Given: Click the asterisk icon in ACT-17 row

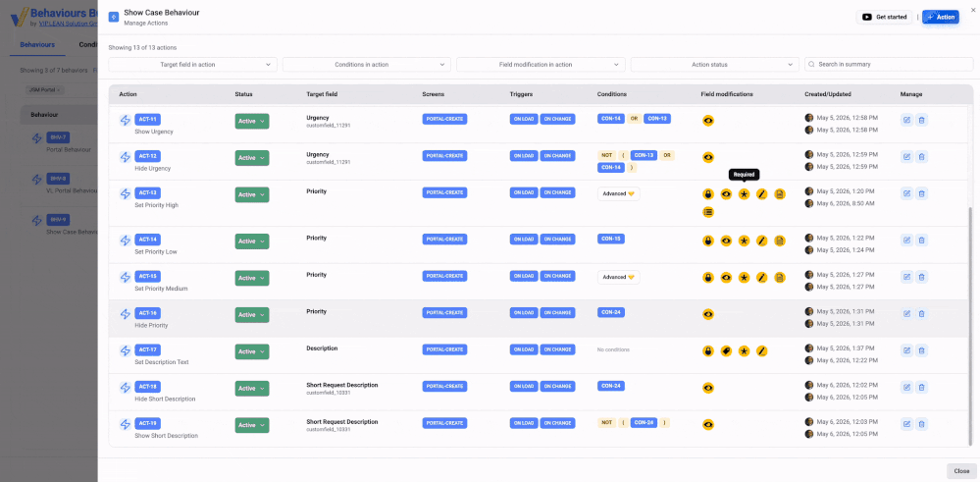Looking at the screenshot, I should point(744,350).
